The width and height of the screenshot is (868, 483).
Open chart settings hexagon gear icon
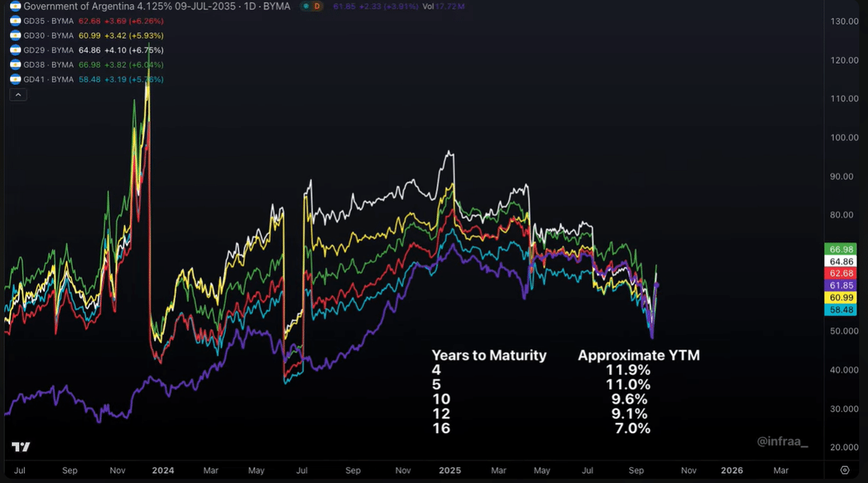844,469
